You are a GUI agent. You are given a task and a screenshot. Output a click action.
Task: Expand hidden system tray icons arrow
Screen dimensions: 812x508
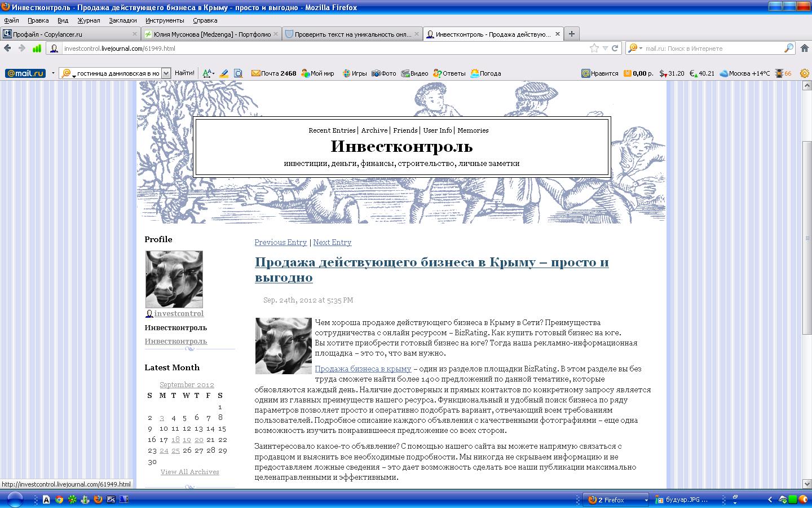pyautogui.click(x=770, y=500)
